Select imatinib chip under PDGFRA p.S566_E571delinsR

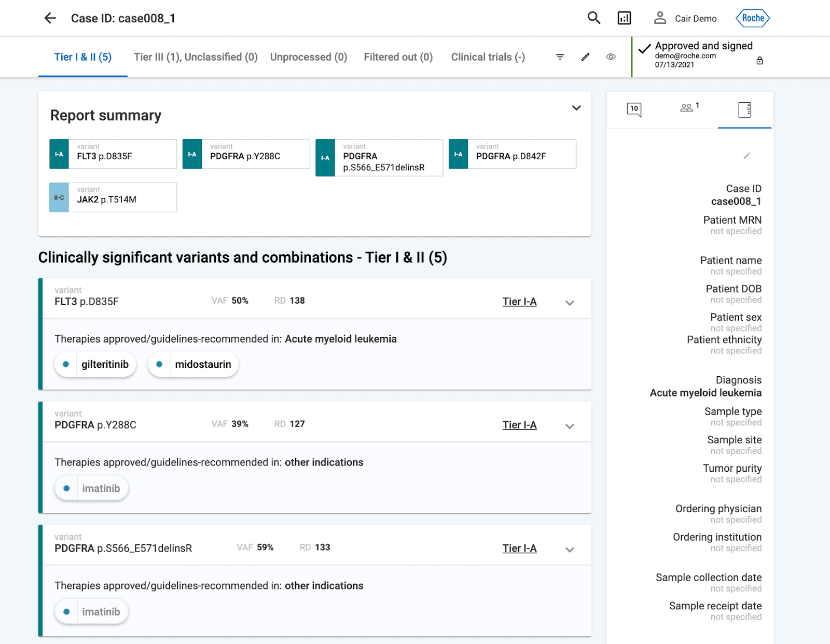point(91,612)
